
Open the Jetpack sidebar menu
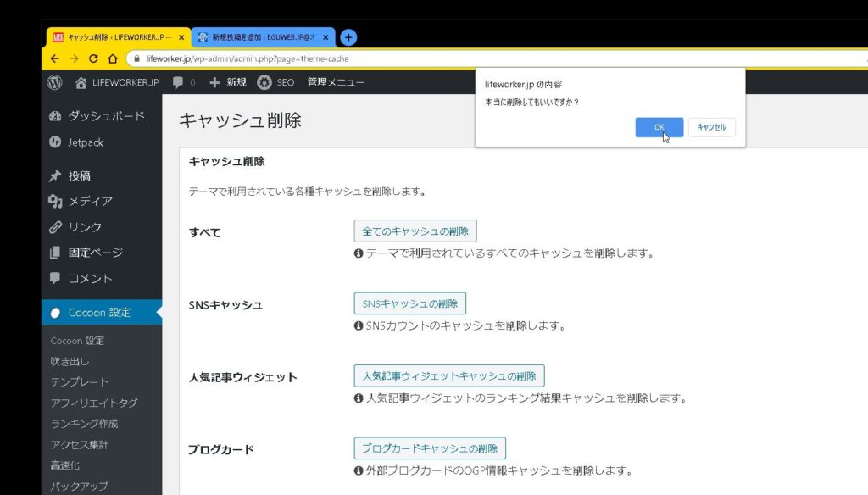(x=86, y=142)
